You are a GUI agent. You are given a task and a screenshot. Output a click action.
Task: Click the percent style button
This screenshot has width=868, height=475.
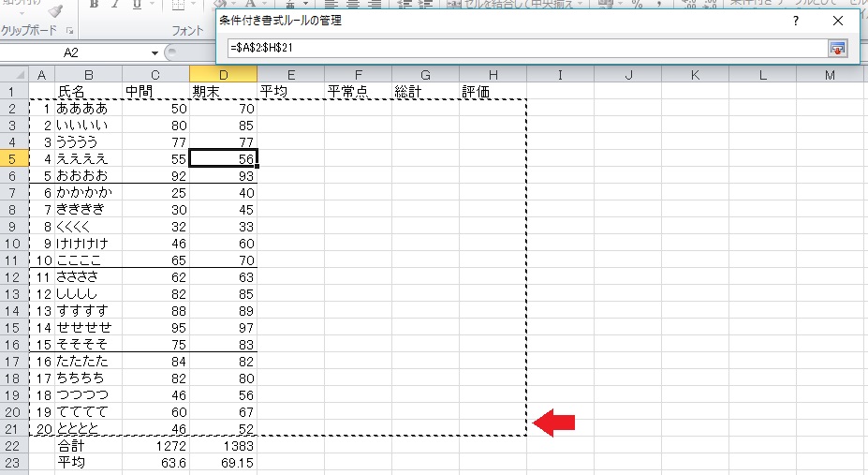(x=637, y=5)
